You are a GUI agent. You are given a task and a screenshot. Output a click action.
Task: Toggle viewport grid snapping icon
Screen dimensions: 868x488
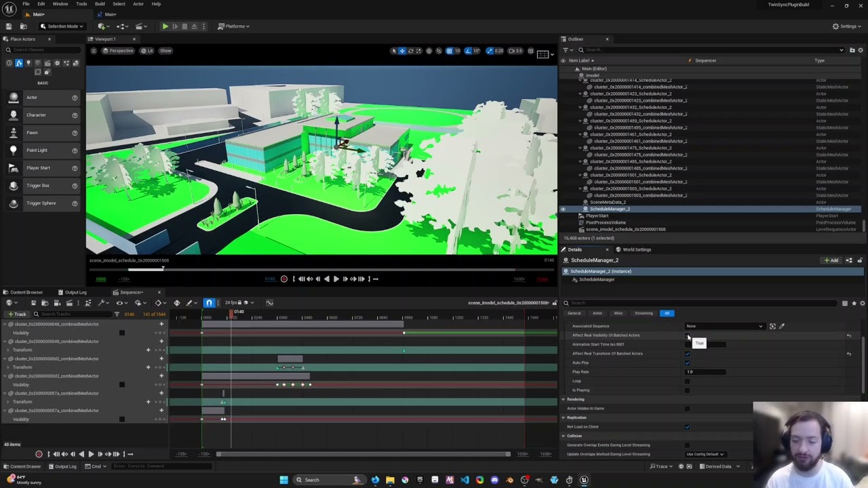[449, 51]
